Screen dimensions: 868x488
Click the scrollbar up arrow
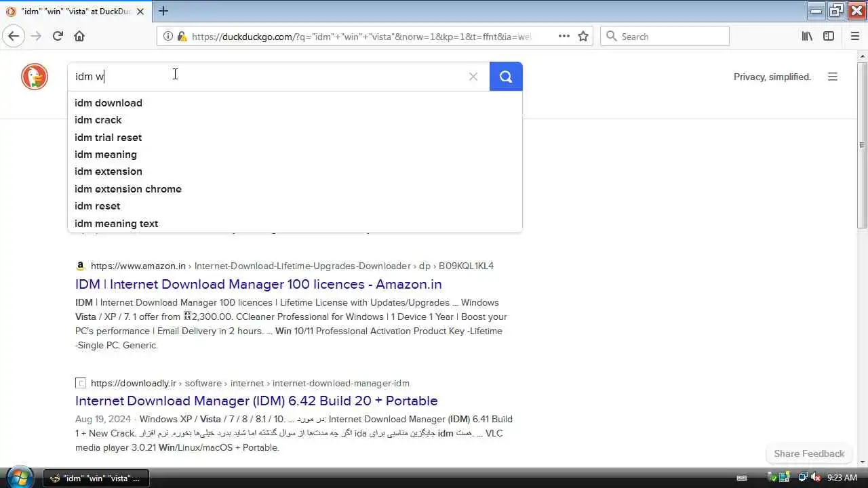coord(862,56)
